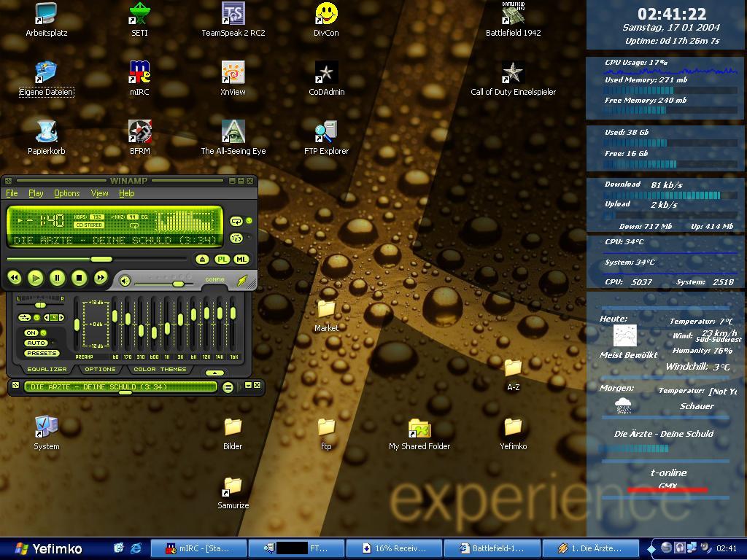The height and width of the screenshot is (560, 747).
Task: Open Winamp Options menu
Action: [x=66, y=193]
